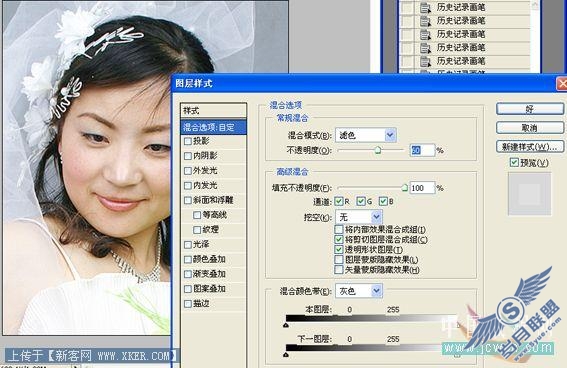Click the 好 OK button
The image size is (567, 368).
pos(530,108)
